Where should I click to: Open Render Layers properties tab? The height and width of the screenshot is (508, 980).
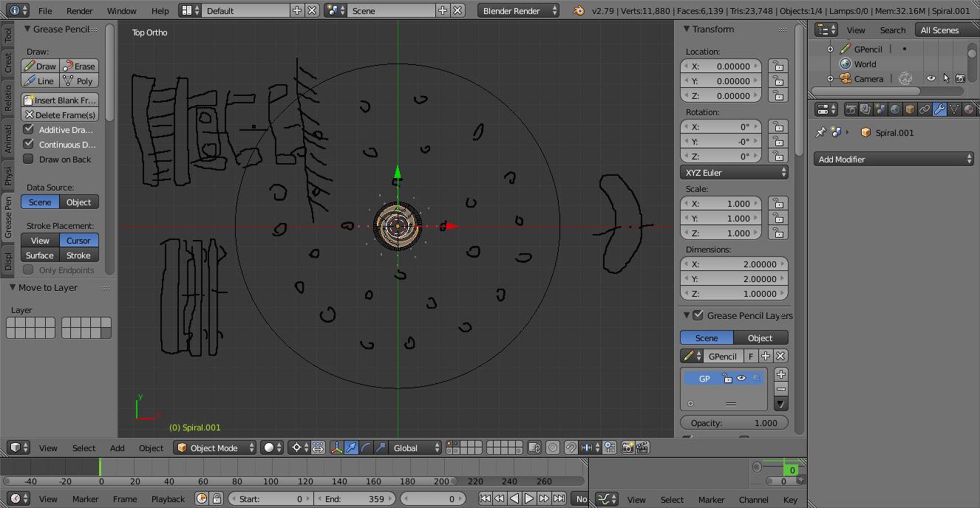tap(866, 109)
